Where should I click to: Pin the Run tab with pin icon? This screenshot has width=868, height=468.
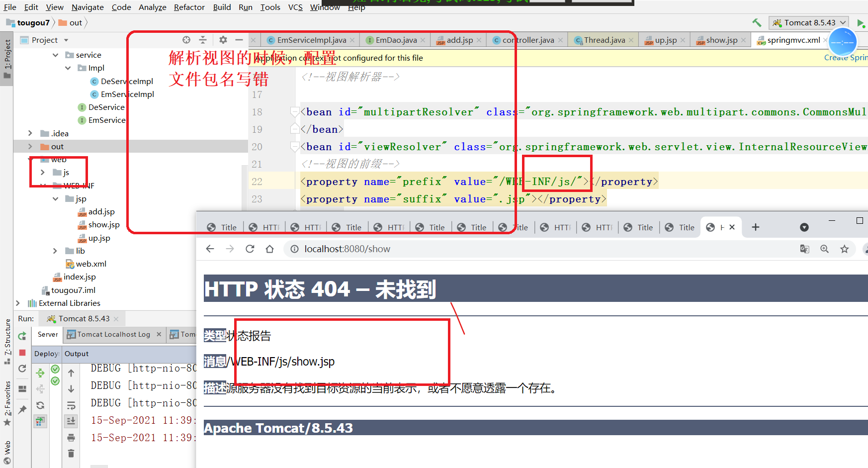coord(22,409)
